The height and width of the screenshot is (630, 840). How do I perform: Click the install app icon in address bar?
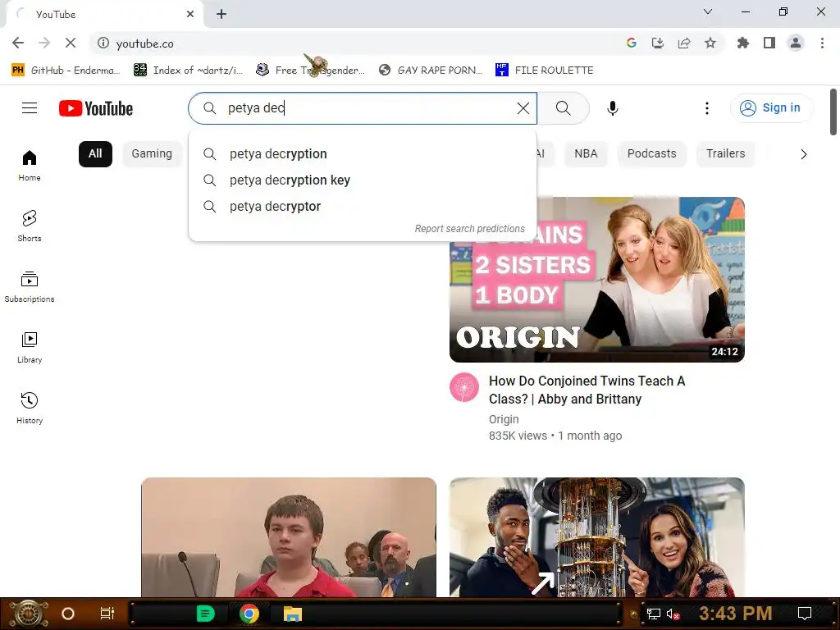657,43
